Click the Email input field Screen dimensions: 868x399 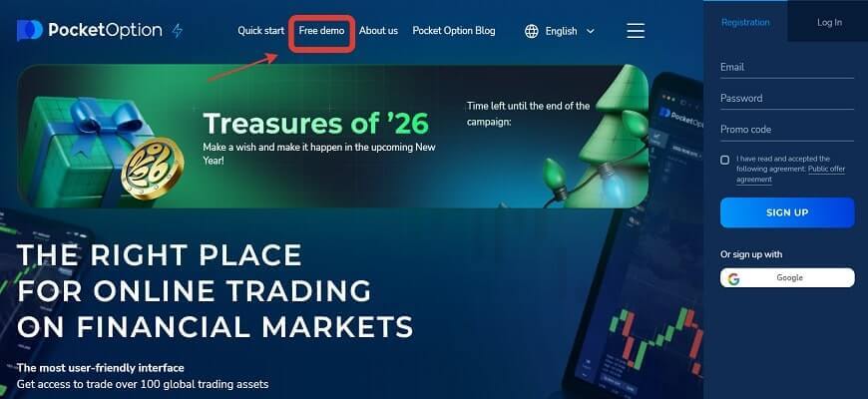[x=787, y=67]
